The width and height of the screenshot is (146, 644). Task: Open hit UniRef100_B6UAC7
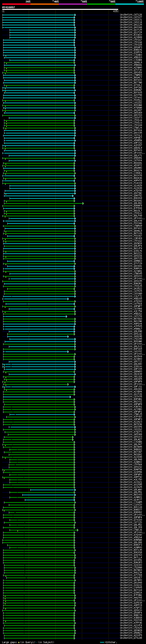(x=131, y=77)
